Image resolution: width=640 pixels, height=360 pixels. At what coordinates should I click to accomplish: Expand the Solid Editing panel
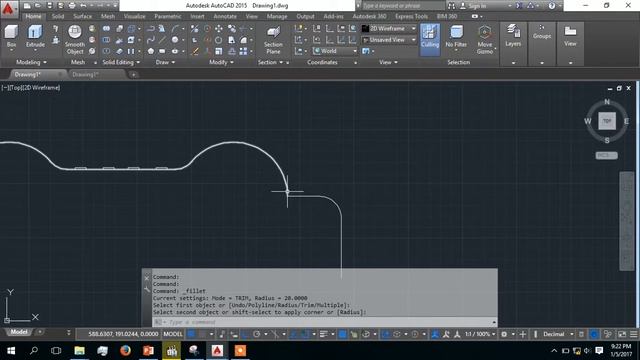point(121,62)
